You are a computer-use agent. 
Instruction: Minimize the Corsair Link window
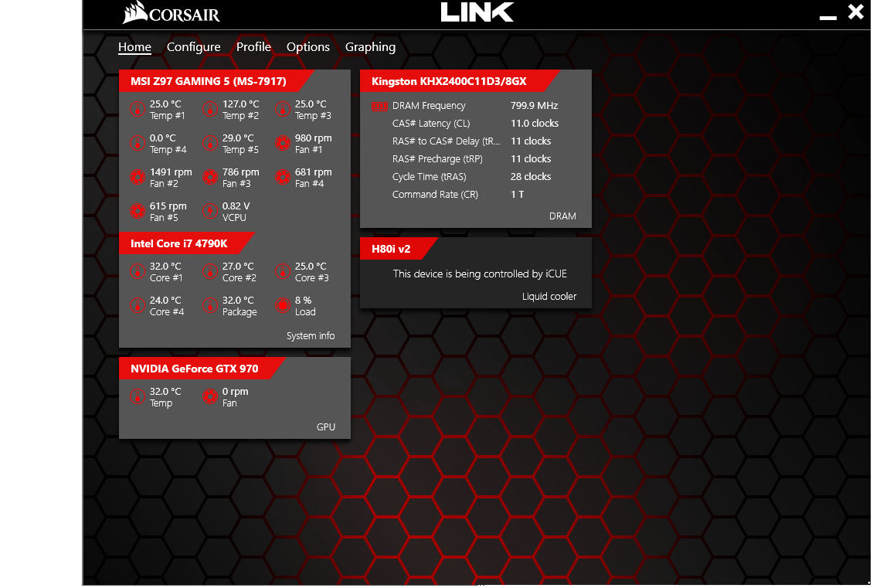828,18
